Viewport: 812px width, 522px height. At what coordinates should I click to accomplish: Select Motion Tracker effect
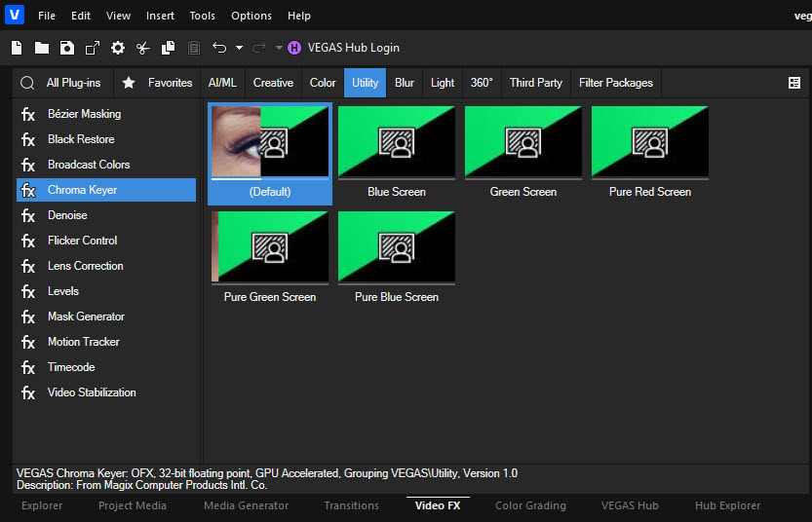pos(106,342)
